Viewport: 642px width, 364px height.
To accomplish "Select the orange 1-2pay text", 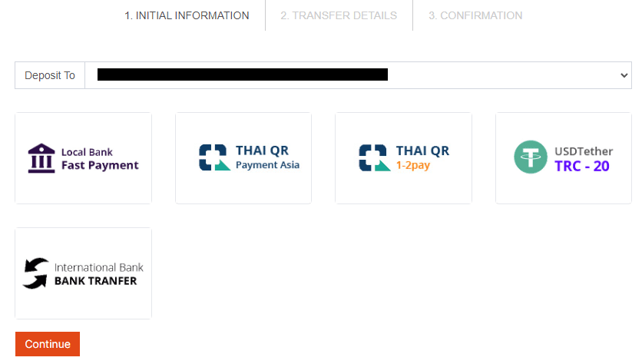I will pyautogui.click(x=413, y=165).
